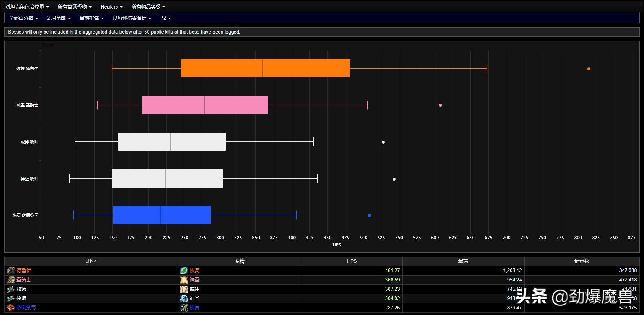Click Priest class icon in the 戒律 row

pyautogui.click(x=11, y=289)
